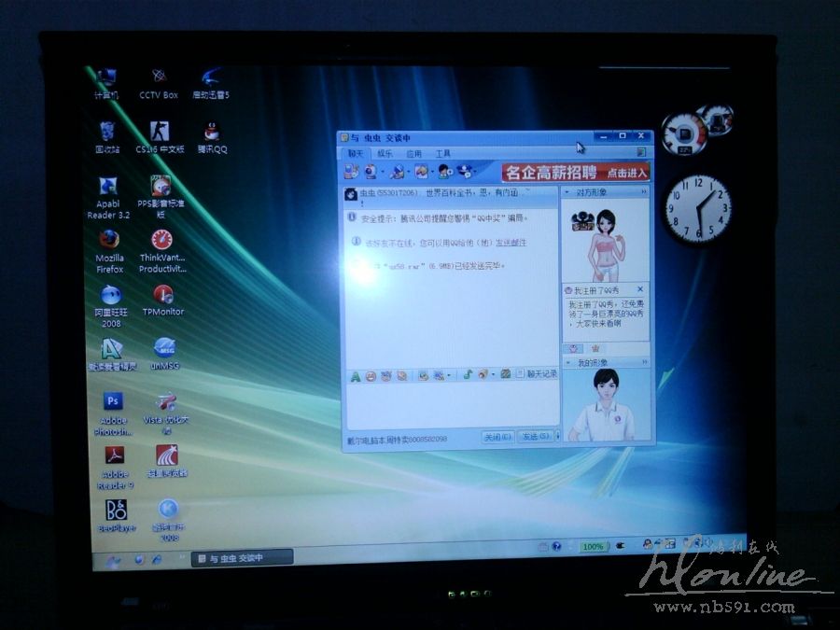Expand the double chevron on 我的形象 header
840x630 pixels.
[644, 362]
